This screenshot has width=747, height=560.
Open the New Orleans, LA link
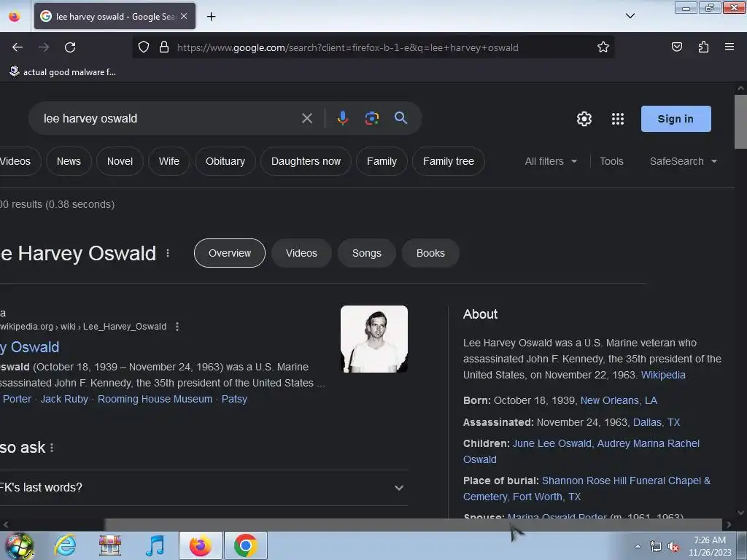pyautogui.click(x=619, y=400)
